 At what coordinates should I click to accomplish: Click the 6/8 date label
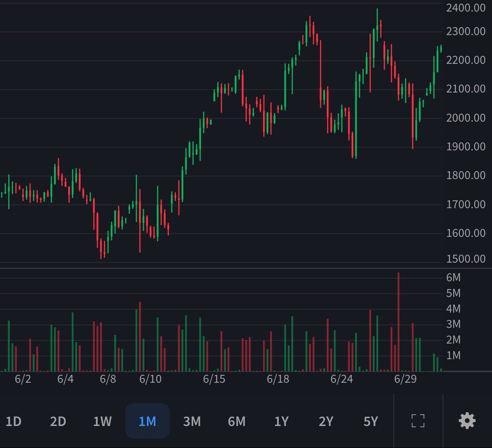click(x=108, y=379)
